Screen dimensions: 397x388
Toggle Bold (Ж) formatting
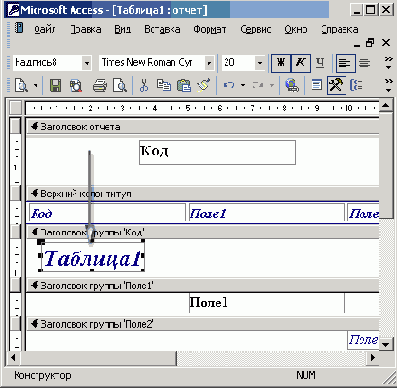click(281, 63)
